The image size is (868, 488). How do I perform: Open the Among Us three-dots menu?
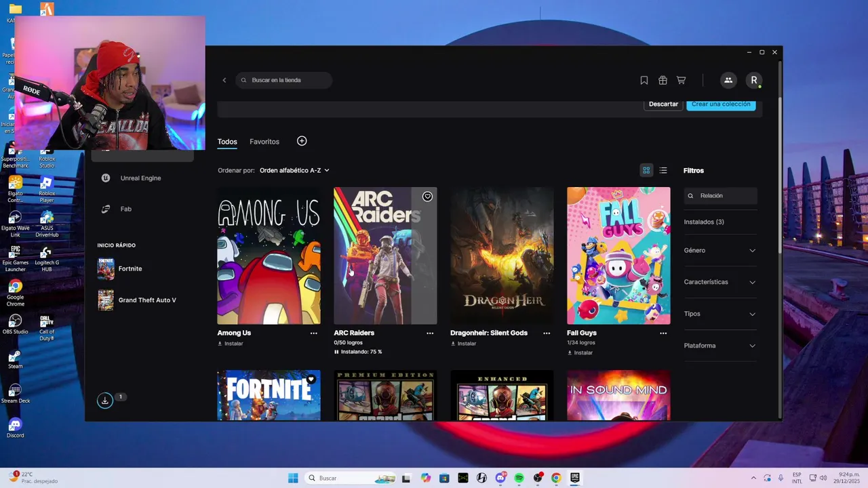[313, 333]
